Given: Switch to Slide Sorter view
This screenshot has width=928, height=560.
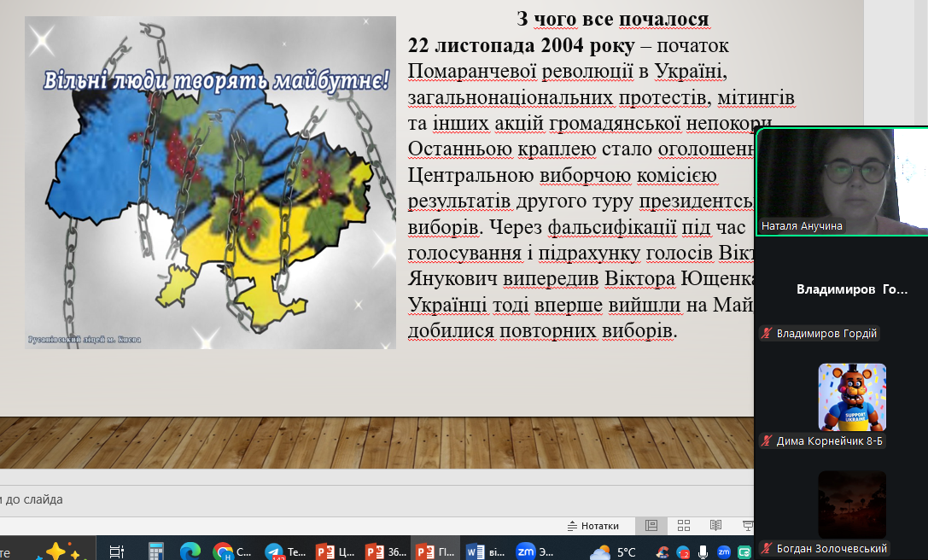Looking at the screenshot, I should tap(684, 526).
